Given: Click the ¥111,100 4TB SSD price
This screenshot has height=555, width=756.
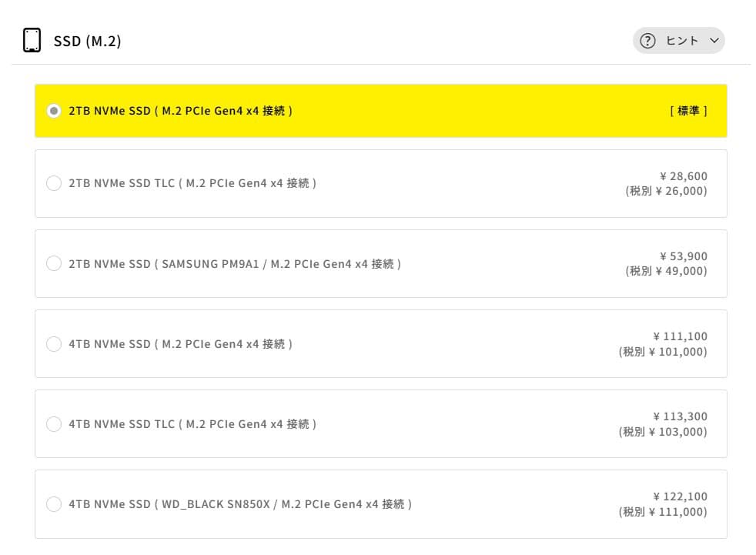Looking at the screenshot, I should tap(680, 336).
